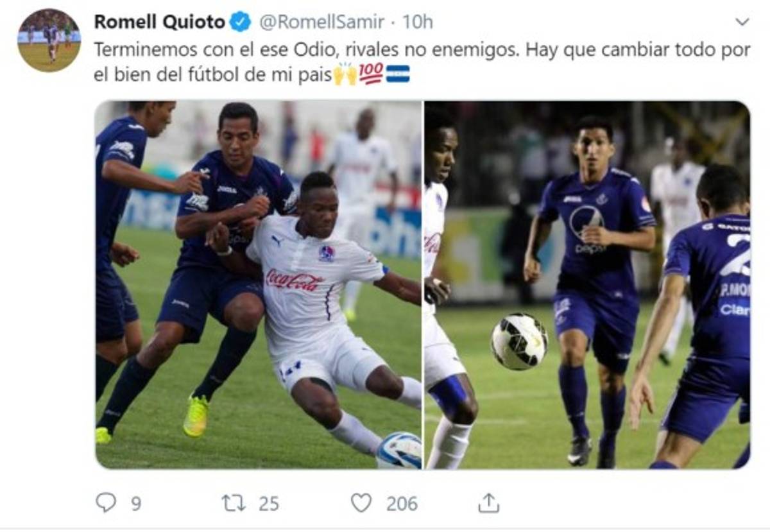Click the Romell Quioto display name
770x532 pixels.
(x=159, y=22)
